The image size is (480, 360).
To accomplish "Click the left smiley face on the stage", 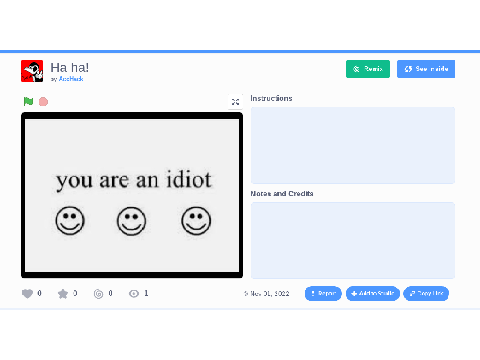I will click(70, 221).
